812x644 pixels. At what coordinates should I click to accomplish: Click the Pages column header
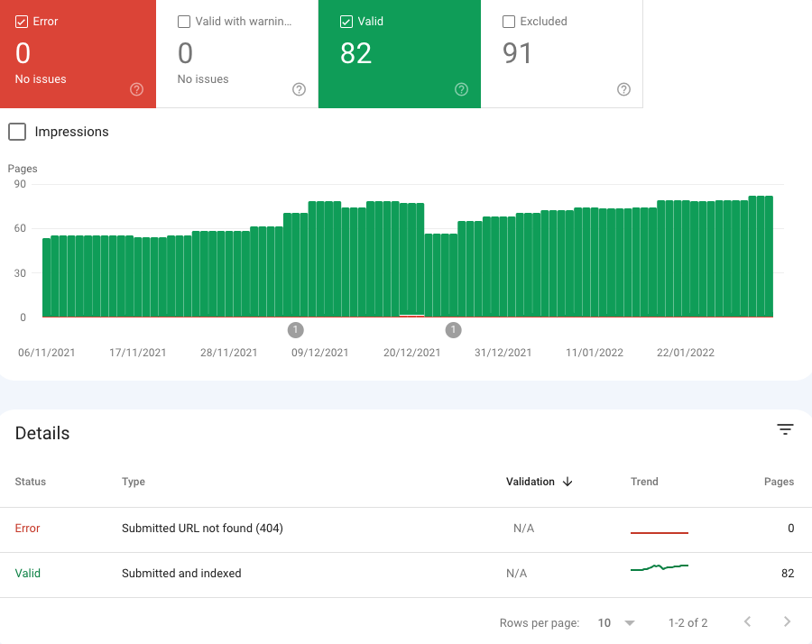point(779,482)
